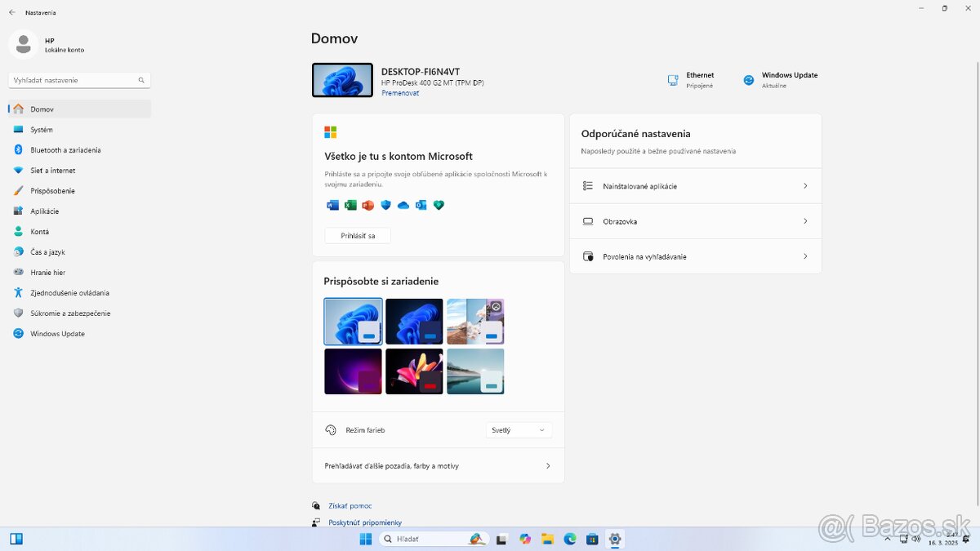The width and height of the screenshot is (980, 551).
Task: Open the Režim farieb dropdown
Action: click(519, 430)
